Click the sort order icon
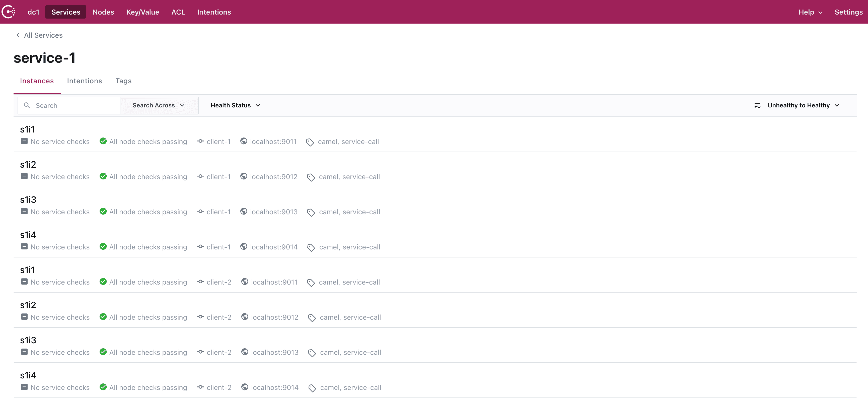 point(757,106)
